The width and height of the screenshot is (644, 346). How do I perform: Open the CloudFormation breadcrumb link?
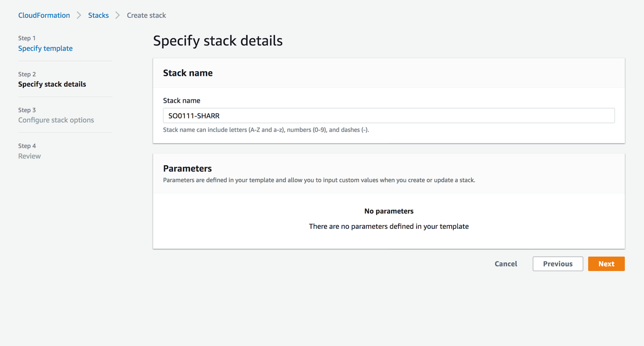tap(44, 15)
